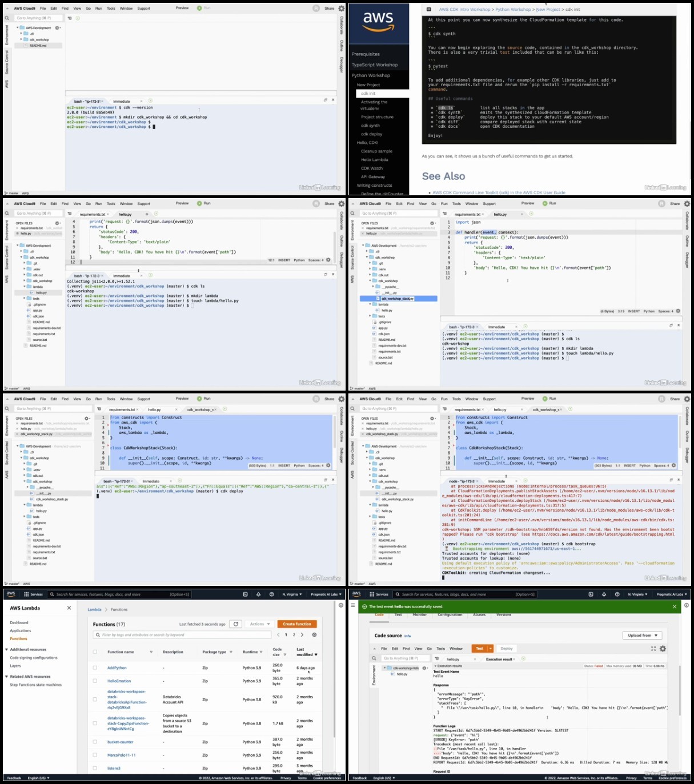Viewport: 694px width, 784px height.
Task: Click success check icon in green banner
Action: 364,606
